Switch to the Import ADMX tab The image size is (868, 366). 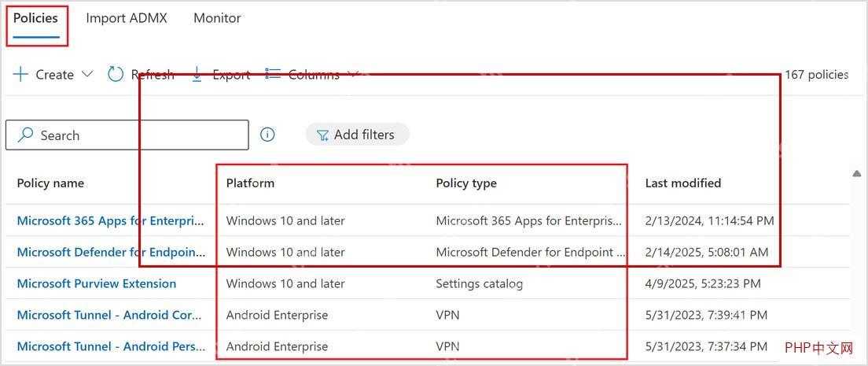(127, 18)
